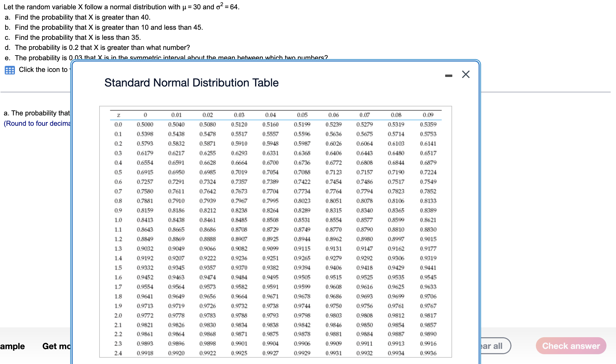Screen dimensions: 616x364
Task: Select the Standard Normal Distribution Table title
Action: click(x=191, y=83)
